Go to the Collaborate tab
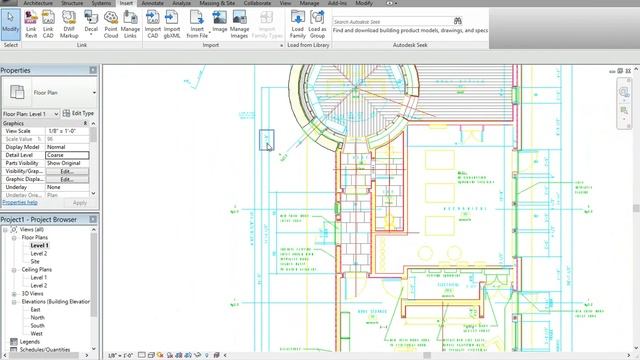The height and width of the screenshot is (360, 640). (257, 3)
